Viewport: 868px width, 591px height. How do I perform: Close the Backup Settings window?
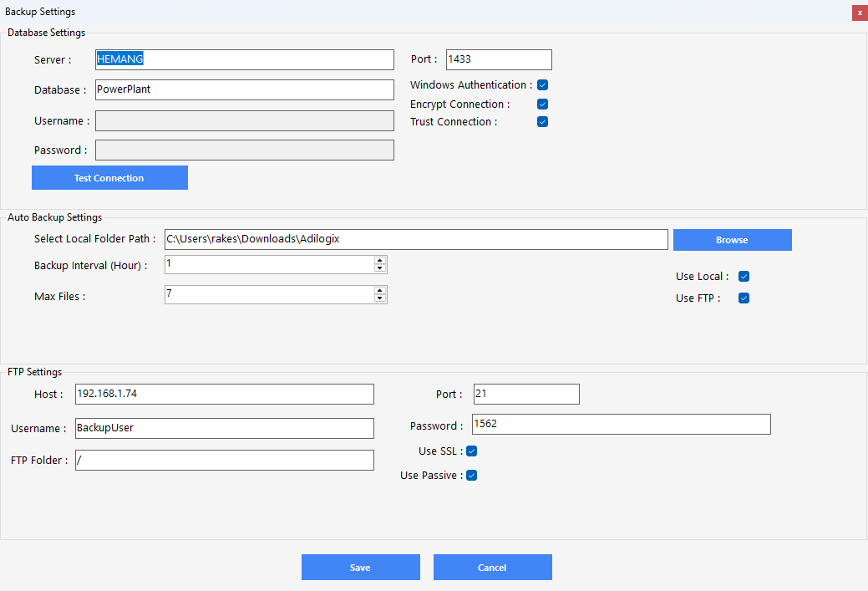click(x=859, y=13)
